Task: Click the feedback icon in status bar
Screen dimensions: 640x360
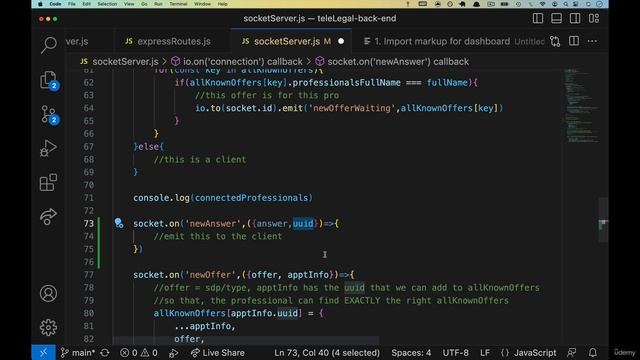Action: pos(571,353)
